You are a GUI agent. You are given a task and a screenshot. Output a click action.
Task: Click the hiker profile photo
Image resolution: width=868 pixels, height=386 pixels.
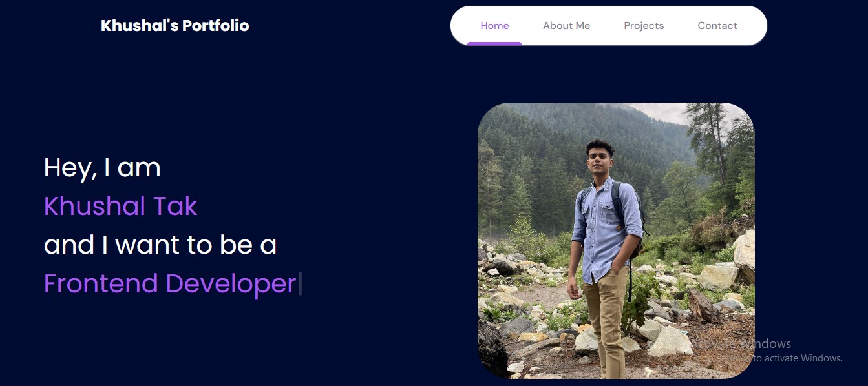(616, 241)
